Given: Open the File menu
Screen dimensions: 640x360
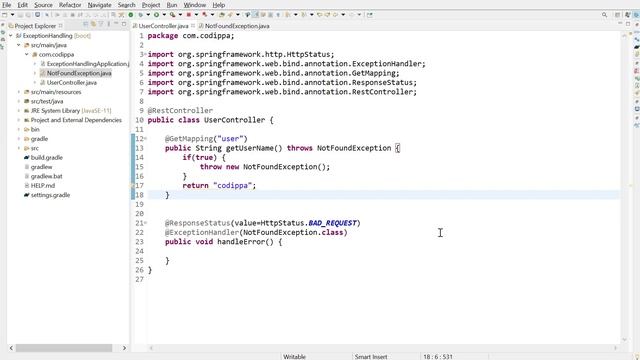Looking at the screenshot, I should pos(7,5).
